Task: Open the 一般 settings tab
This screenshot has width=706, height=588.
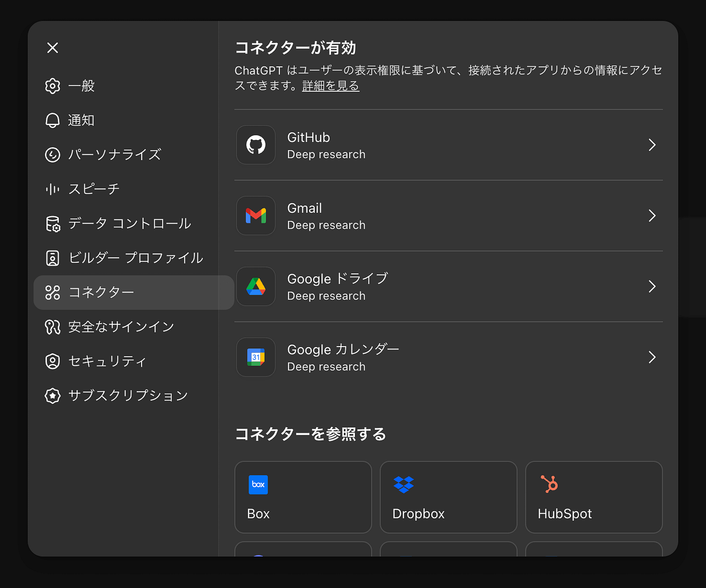Action: tap(133, 86)
